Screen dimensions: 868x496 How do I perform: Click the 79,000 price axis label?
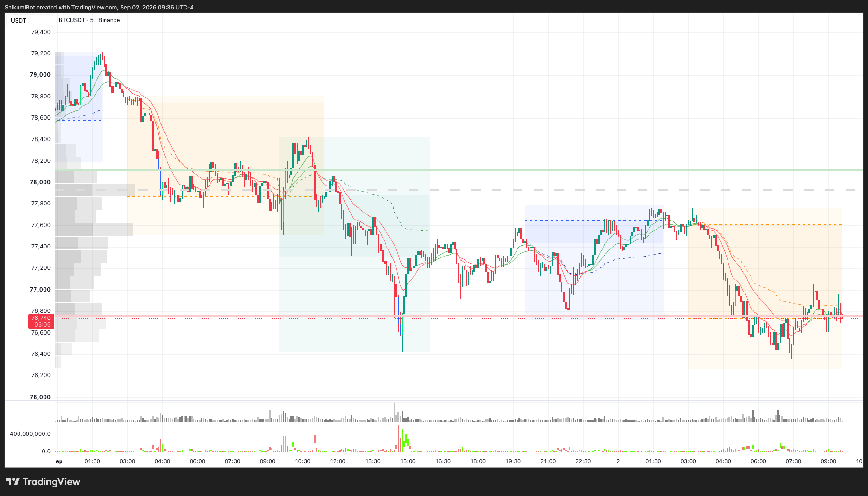pyautogui.click(x=40, y=75)
